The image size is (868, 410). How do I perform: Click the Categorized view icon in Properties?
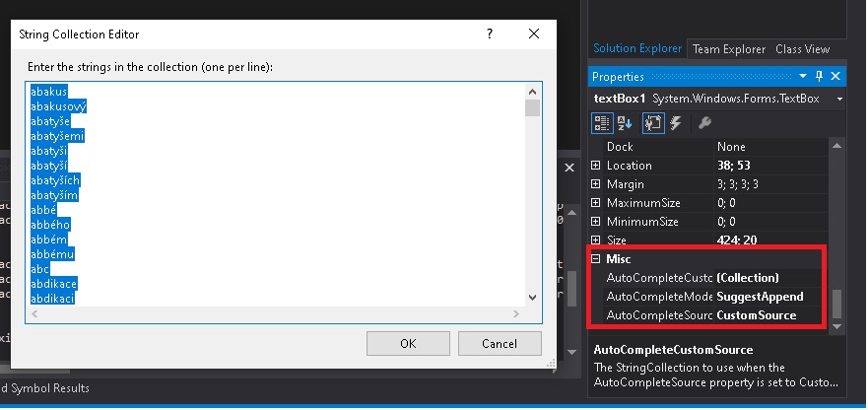point(602,123)
